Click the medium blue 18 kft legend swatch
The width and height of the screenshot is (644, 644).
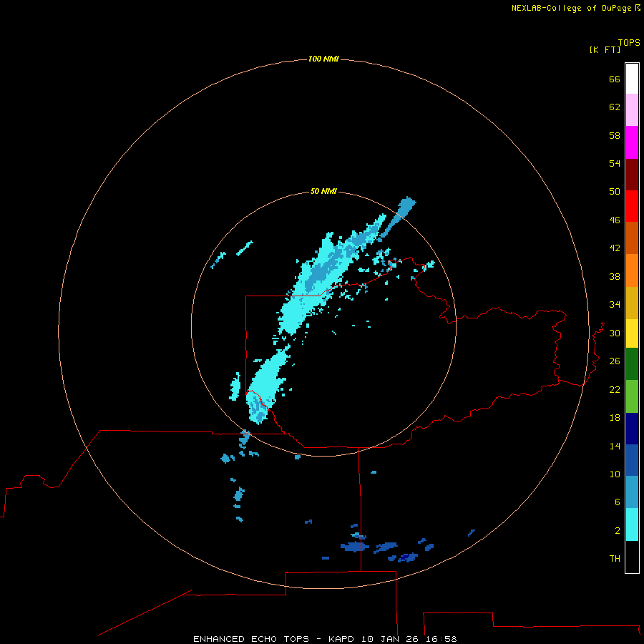tap(632, 460)
